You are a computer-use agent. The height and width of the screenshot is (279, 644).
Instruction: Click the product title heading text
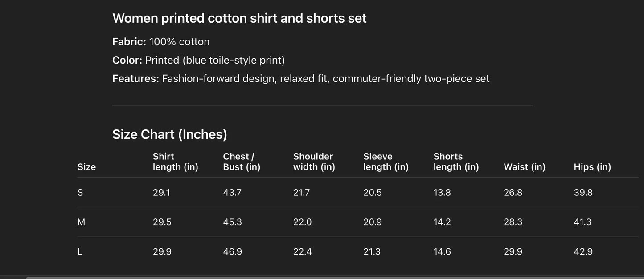(239, 18)
